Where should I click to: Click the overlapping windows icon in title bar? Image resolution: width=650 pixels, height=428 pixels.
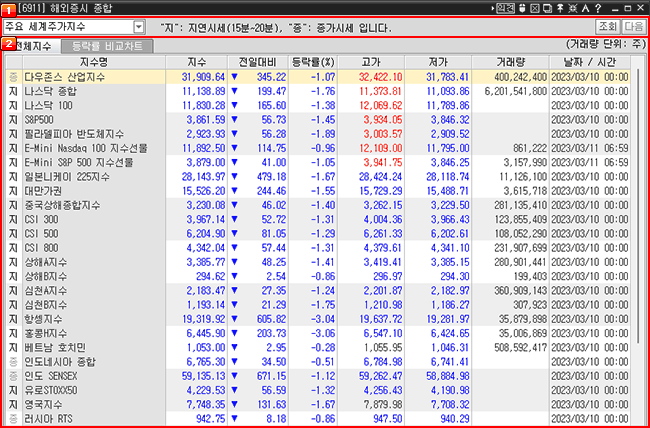pyautogui.click(x=547, y=8)
